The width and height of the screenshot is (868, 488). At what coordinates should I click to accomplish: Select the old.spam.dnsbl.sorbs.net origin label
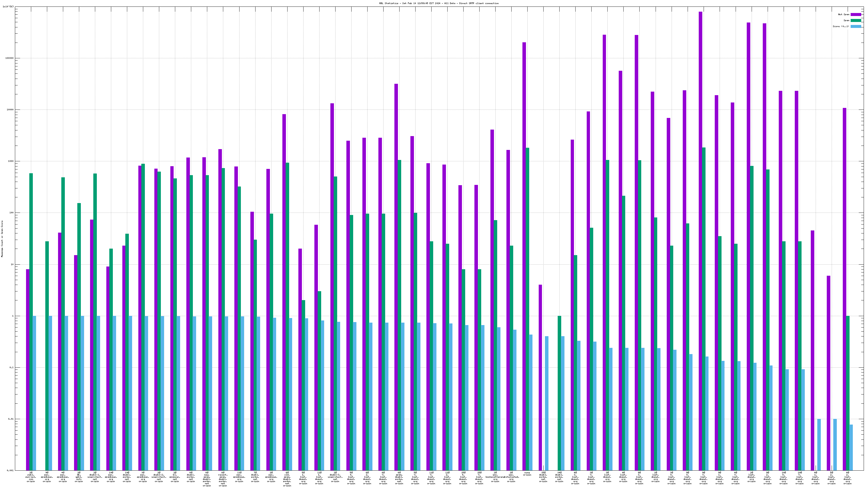click(287, 479)
